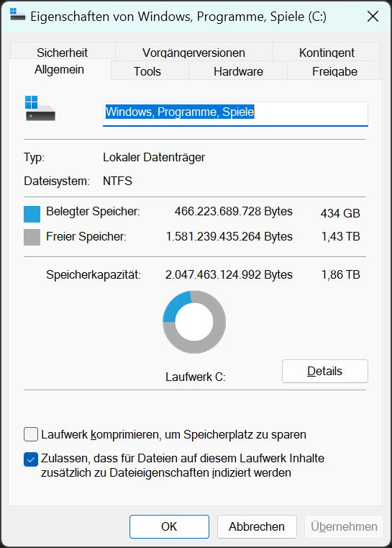The height and width of the screenshot is (548, 392).
Task: Click the drive icon in the title bar
Action: point(17,14)
